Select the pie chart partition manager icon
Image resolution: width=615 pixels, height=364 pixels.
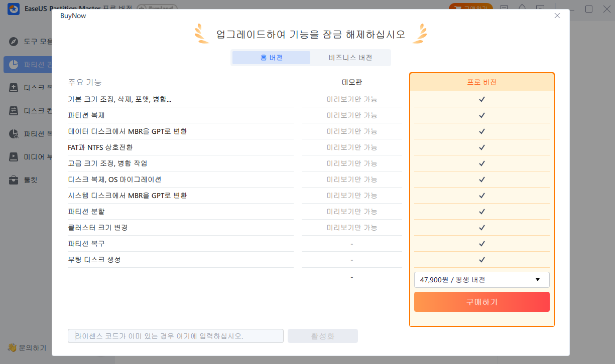click(14, 65)
